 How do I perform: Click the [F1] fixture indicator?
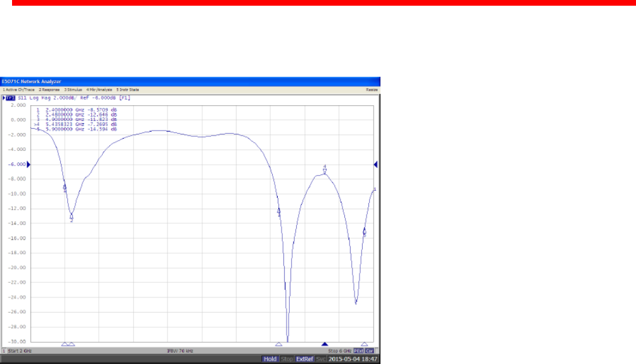[x=124, y=98]
